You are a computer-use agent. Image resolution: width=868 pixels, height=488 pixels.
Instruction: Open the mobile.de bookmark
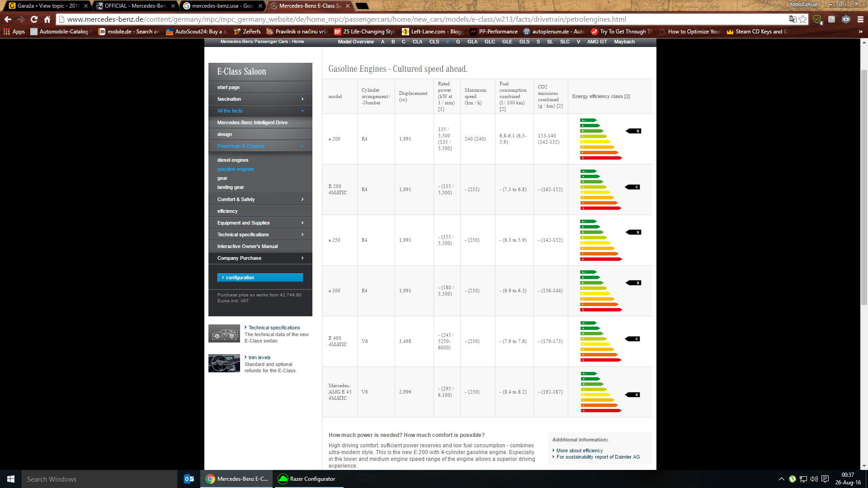point(129,32)
